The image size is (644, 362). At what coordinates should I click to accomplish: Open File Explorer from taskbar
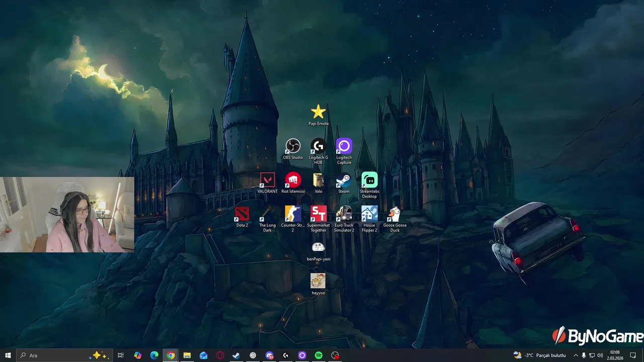[x=187, y=355]
